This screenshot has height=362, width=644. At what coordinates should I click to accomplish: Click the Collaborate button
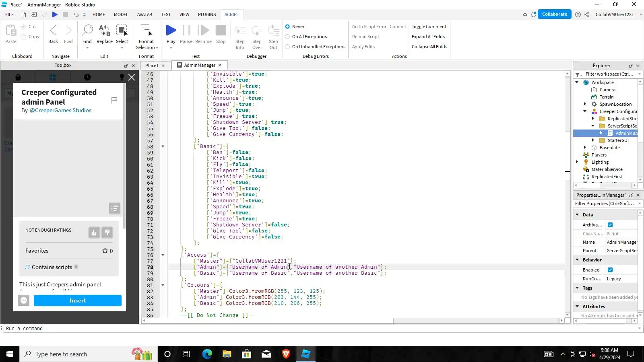pos(555,14)
